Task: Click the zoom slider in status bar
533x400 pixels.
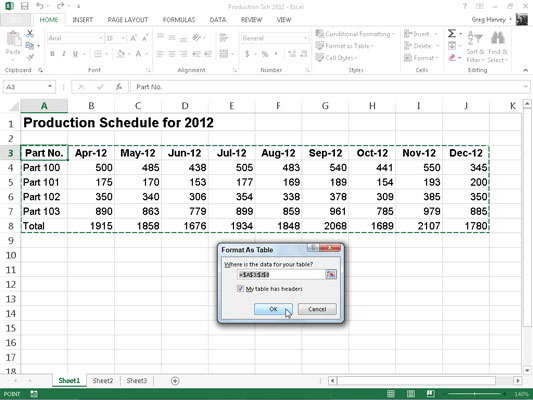Action: [x=474, y=394]
